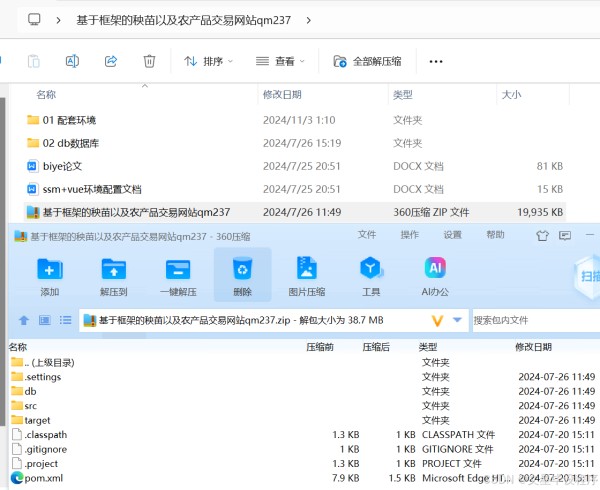600x490 pixels.
Task: Open the 操作 menu in 360压缩
Action: 409,235
